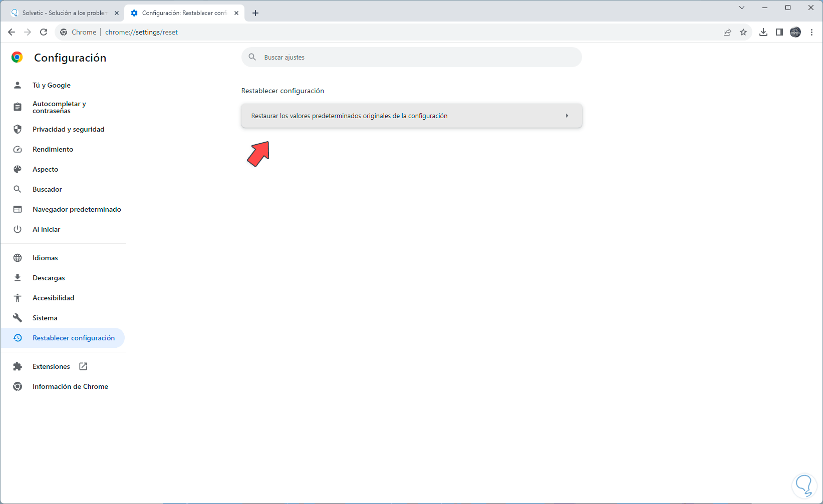Screen dimensions: 823x504
Task: Open Buscador settings
Action: [x=63, y=189]
